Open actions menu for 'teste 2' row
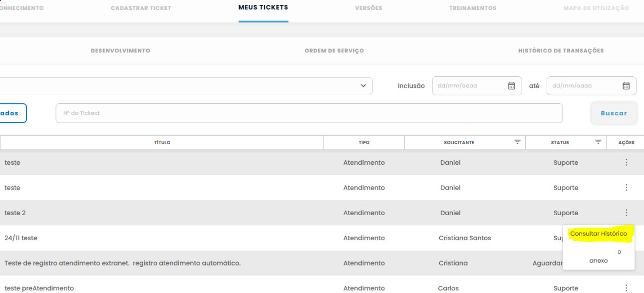This screenshot has width=644, height=293. (x=626, y=213)
